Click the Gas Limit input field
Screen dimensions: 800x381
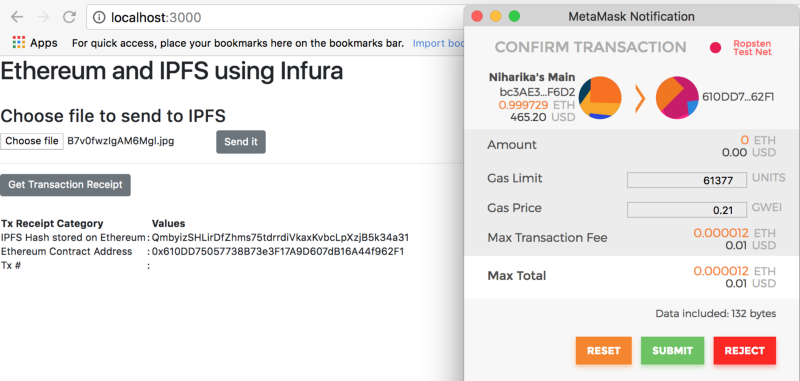click(x=687, y=180)
